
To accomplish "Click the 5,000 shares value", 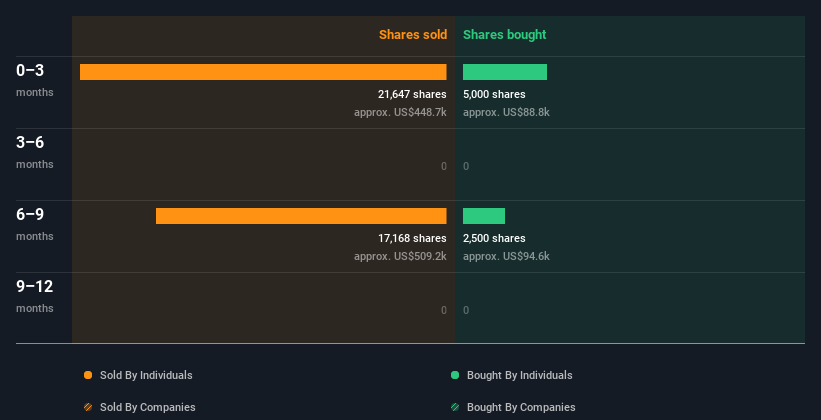I will point(494,94).
